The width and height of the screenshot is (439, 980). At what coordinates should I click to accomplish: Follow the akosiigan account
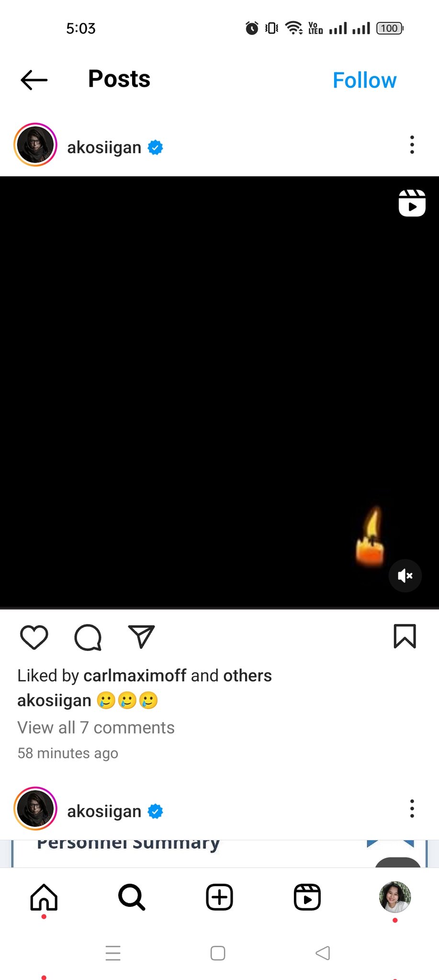[x=364, y=80]
